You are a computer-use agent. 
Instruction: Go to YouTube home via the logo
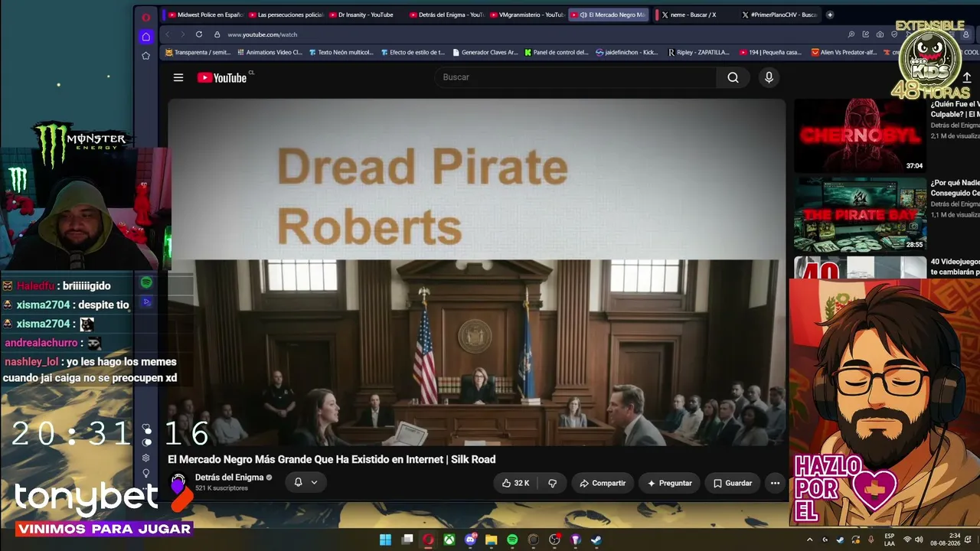click(222, 77)
